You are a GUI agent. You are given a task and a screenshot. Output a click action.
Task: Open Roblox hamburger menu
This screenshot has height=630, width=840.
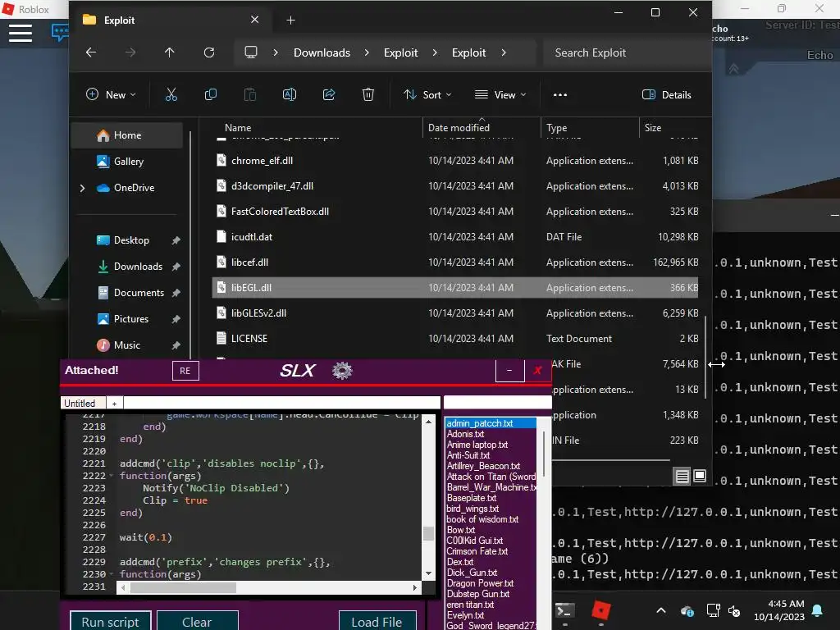[21, 33]
